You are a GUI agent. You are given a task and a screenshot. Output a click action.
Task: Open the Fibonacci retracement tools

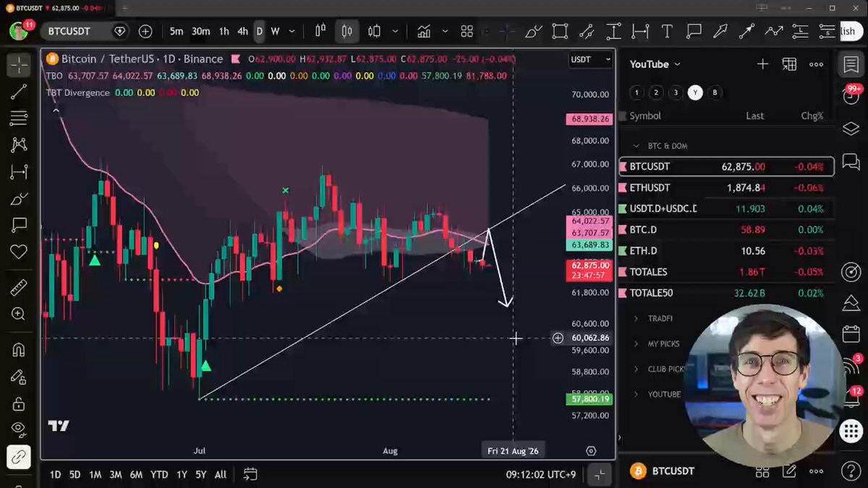click(19, 119)
